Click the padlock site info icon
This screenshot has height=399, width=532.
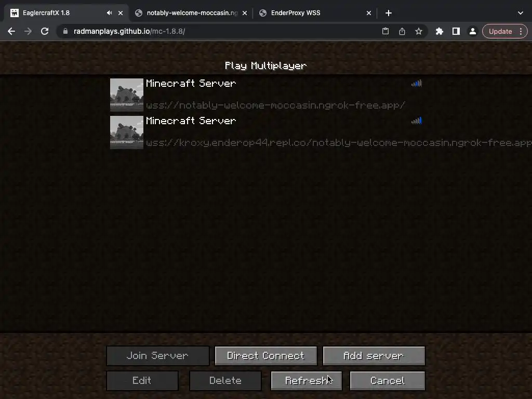tap(65, 31)
